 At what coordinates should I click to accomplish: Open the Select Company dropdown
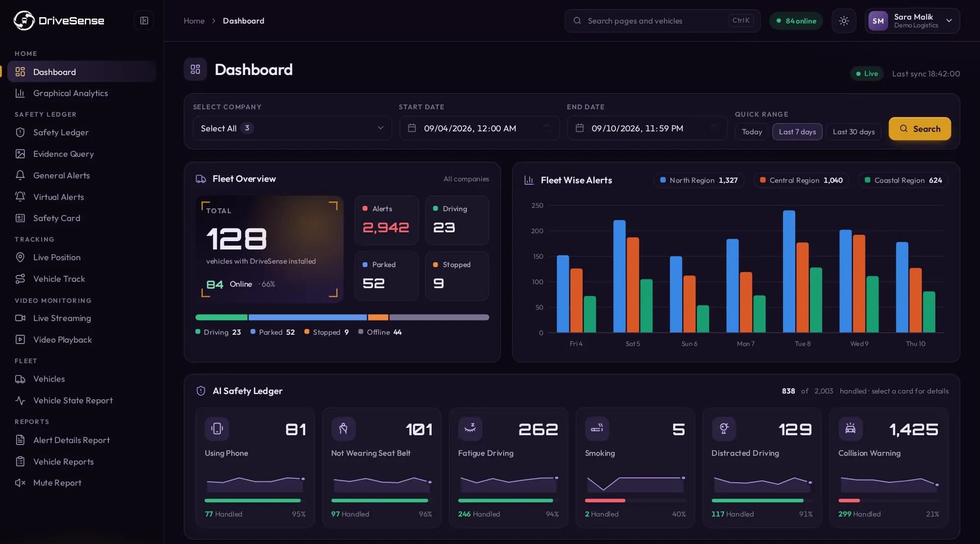pyautogui.click(x=293, y=128)
